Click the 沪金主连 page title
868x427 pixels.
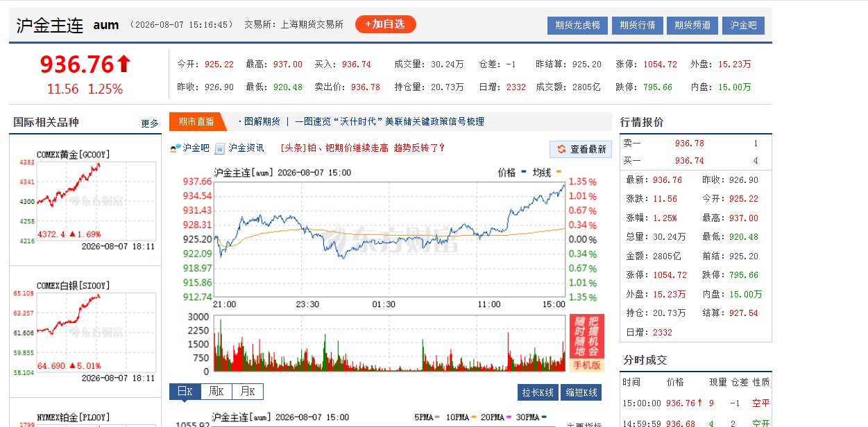(50, 26)
